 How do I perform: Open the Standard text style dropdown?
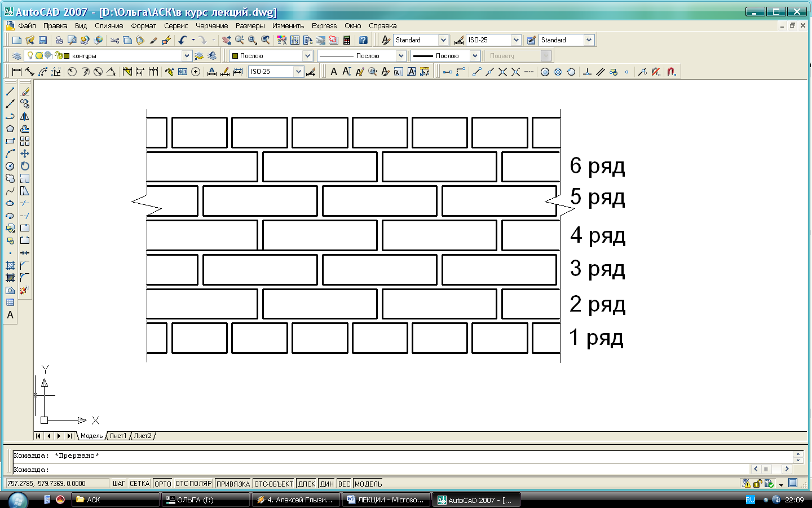(443, 40)
